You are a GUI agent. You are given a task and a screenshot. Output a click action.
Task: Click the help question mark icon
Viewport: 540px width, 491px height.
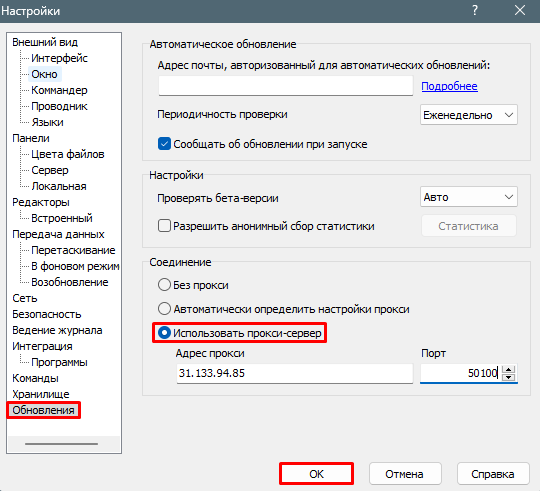pyautogui.click(x=475, y=10)
